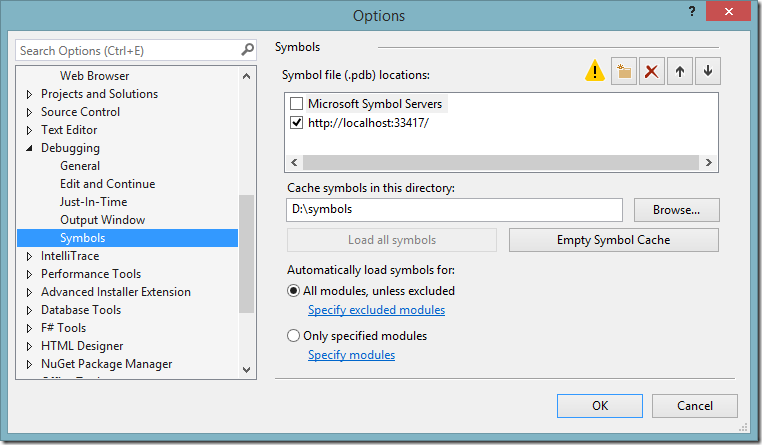Uncheck the http://localhost:33417/ symbol location
Viewport: 762px width, 445px height.
pos(296,123)
